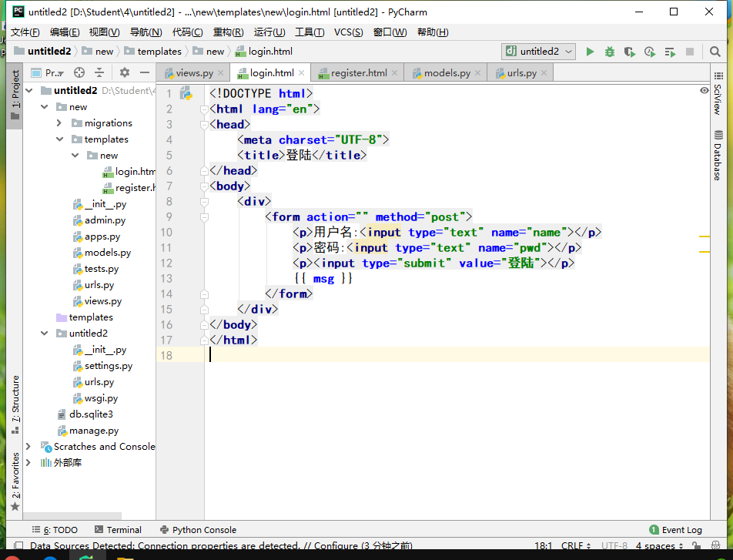
Task: Switch to the register.html tab
Action: point(358,73)
